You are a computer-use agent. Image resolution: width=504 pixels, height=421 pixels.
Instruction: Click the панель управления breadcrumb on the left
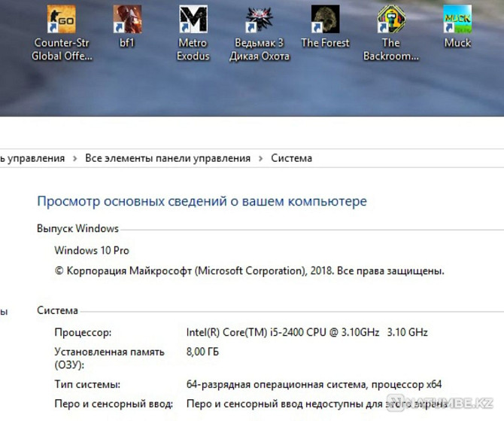click(x=32, y=158)
